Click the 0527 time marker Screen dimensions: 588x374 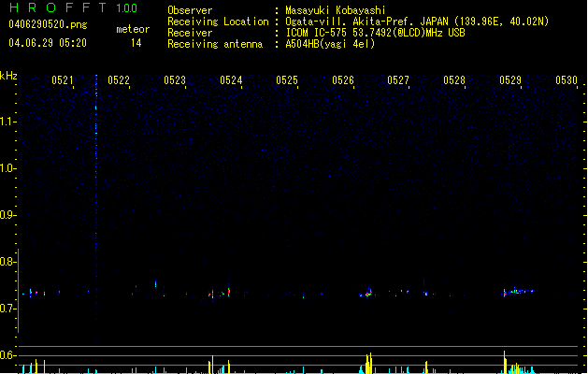398,80
